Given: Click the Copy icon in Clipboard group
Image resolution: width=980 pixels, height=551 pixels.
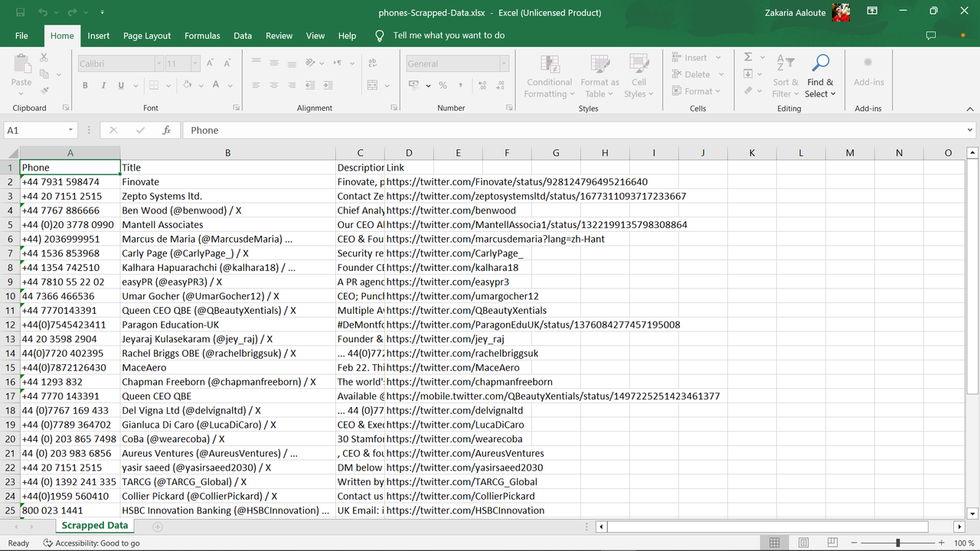Looking at the screenshot, I should [x=44, y=74].
